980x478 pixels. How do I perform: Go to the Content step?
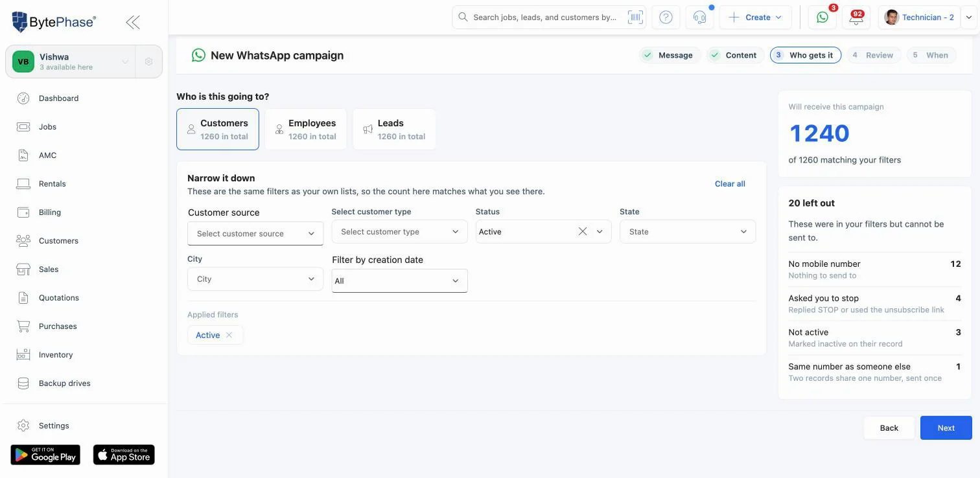(734, 55)
